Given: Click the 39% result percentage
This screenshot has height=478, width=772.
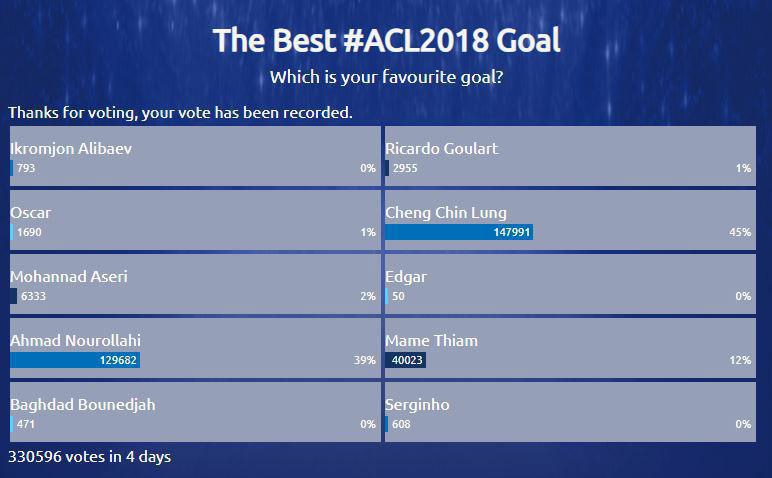Looking at the screenshot, I should [365, 360].
